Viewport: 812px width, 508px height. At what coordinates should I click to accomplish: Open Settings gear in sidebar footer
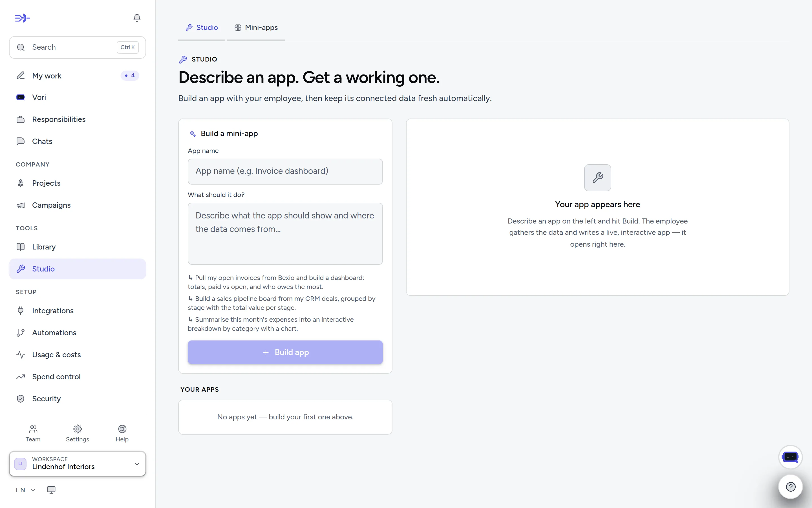coord(78,433)
